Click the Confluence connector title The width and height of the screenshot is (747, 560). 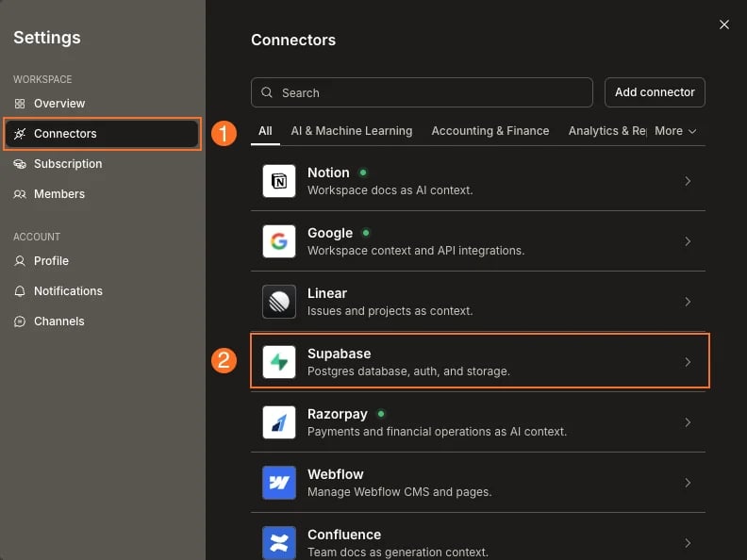click(344, 535)
